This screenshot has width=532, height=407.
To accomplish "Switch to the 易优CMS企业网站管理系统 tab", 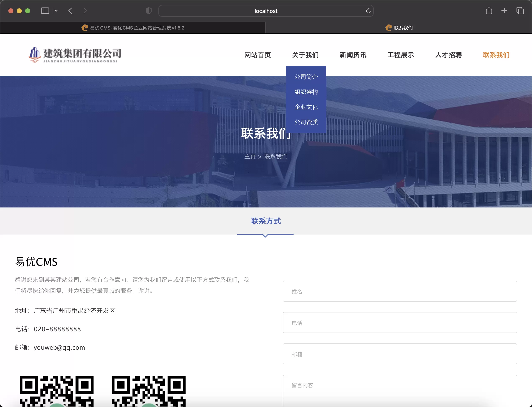I will [133, 28].
